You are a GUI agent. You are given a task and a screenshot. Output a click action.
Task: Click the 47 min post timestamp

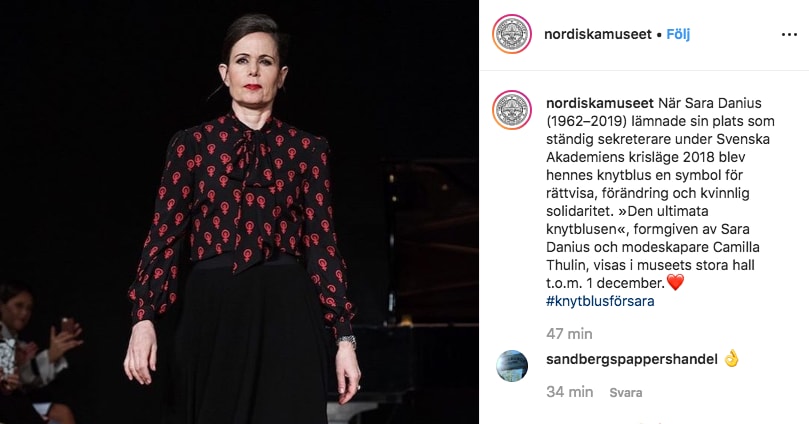(569, 334)
